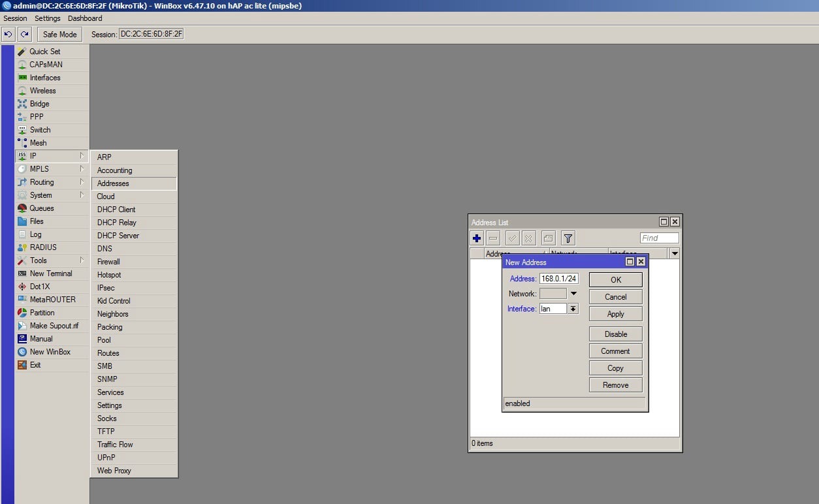
Task: Open the filter funnel in Address List
Action: coord(568,238)
